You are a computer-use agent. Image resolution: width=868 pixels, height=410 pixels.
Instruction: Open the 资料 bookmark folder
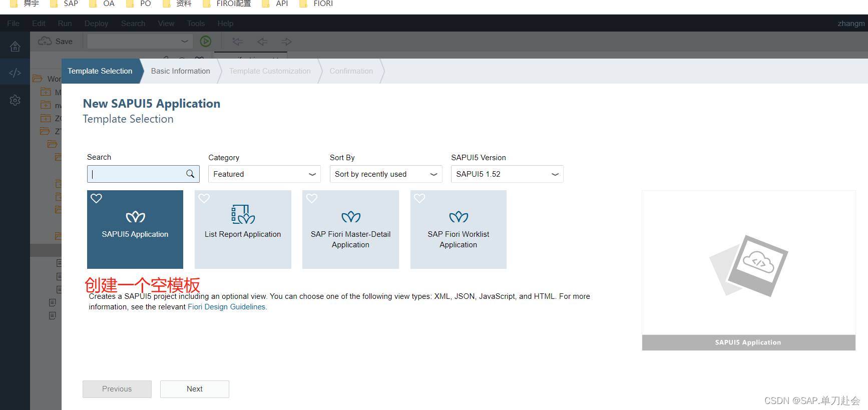click(x=177, y=4)
